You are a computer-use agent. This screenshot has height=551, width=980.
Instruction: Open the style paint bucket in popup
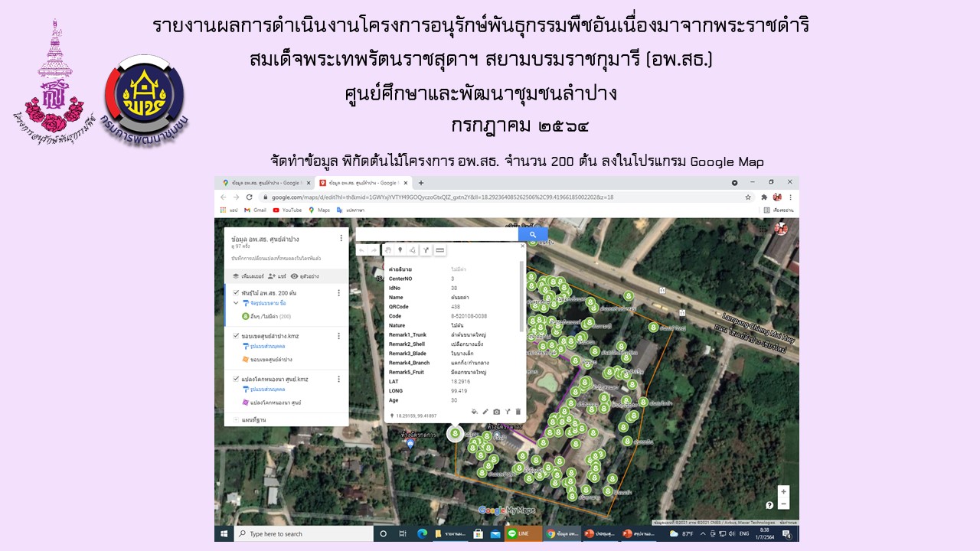tap(475, 411)
